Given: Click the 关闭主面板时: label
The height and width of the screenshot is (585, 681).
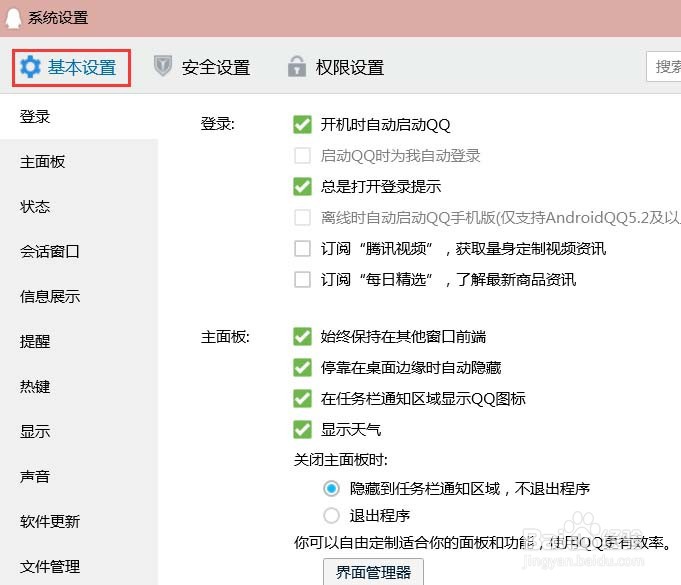Looking at the screenshot, I should click(341, 459).
